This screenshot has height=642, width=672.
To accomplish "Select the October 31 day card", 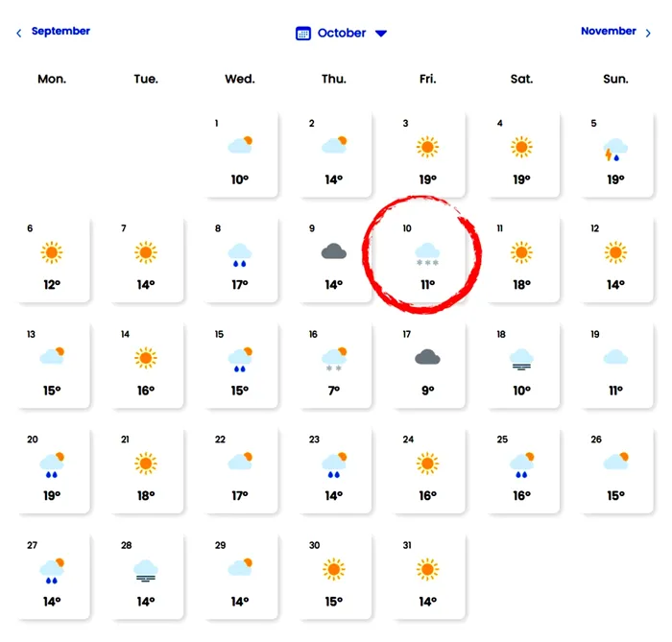I will (x=428, y=576).
